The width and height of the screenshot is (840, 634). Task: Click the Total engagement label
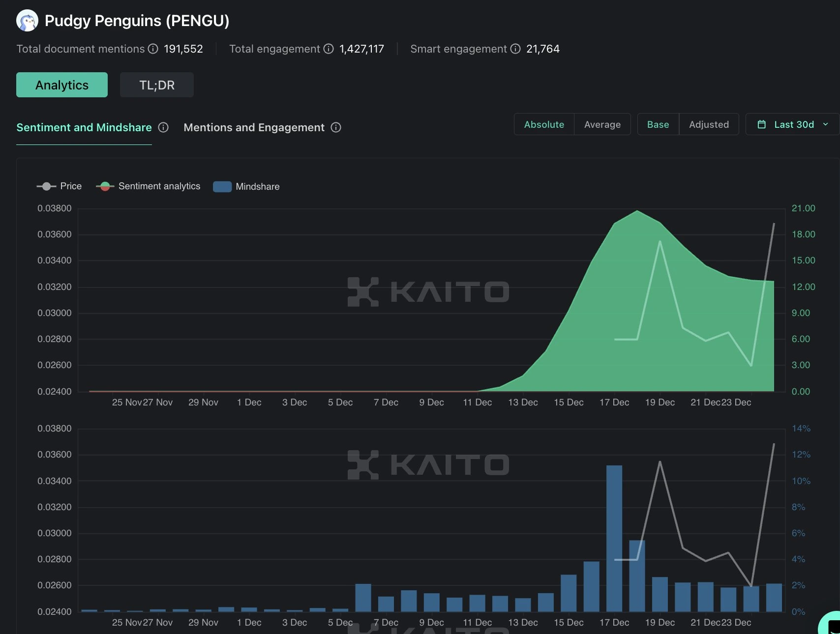[274, 49]
